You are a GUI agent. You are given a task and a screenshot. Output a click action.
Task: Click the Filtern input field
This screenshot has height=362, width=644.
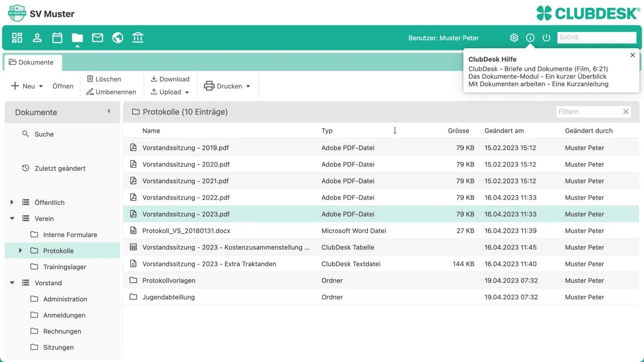[x=588, y=112]
